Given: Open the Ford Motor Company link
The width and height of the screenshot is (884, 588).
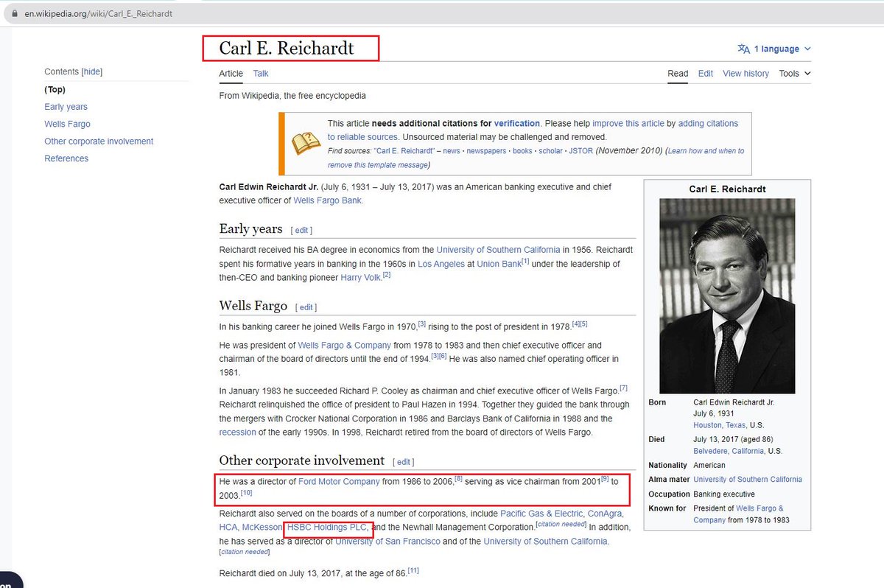Looking at the screenshot, I should (x=339, y=481).
